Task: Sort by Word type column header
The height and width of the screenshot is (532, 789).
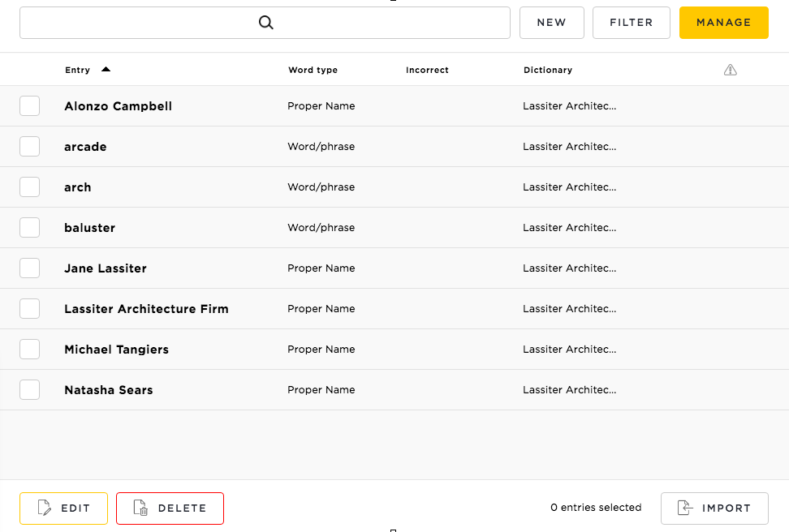Action: [313, 70]
